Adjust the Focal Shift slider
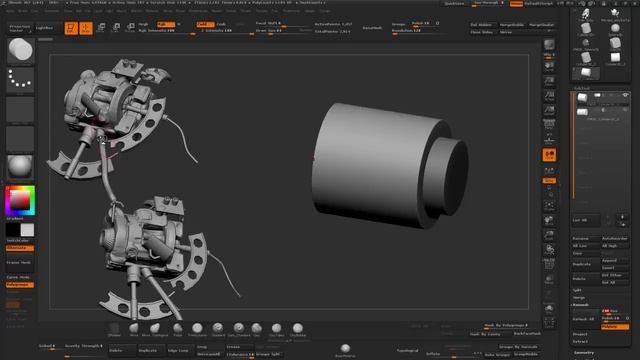The image size is (640, 360). tap(283, 24)
